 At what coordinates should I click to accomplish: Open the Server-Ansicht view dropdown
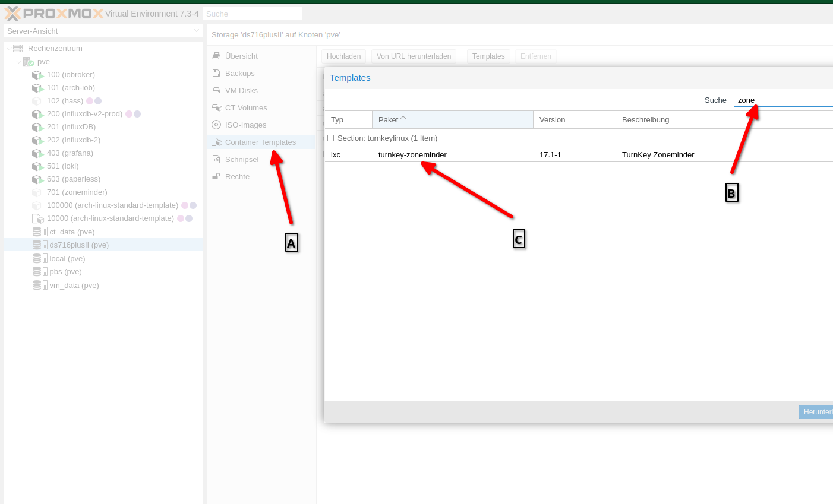pyautogui.click(x=197, y=31)
